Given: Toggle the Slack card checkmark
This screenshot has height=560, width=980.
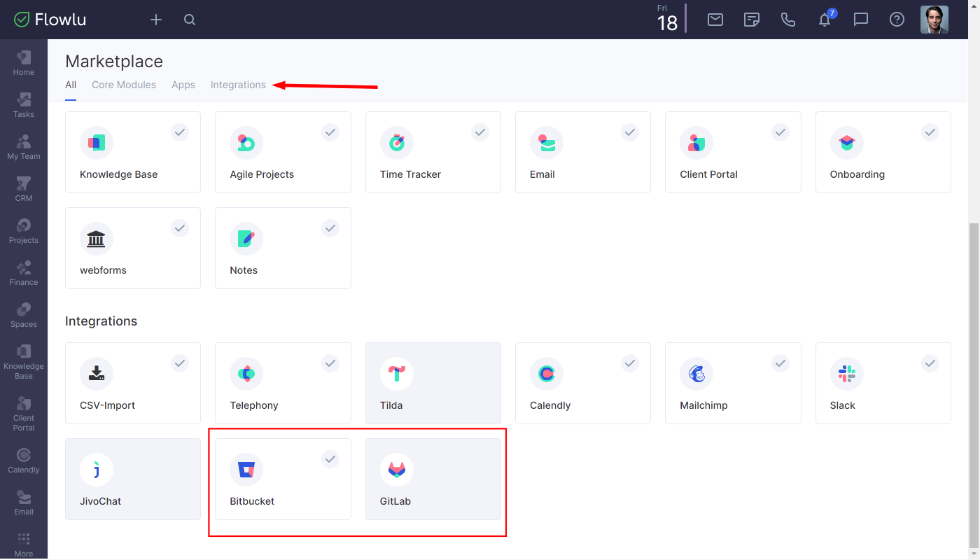Looking at the screenshot, I should (930, 363).
